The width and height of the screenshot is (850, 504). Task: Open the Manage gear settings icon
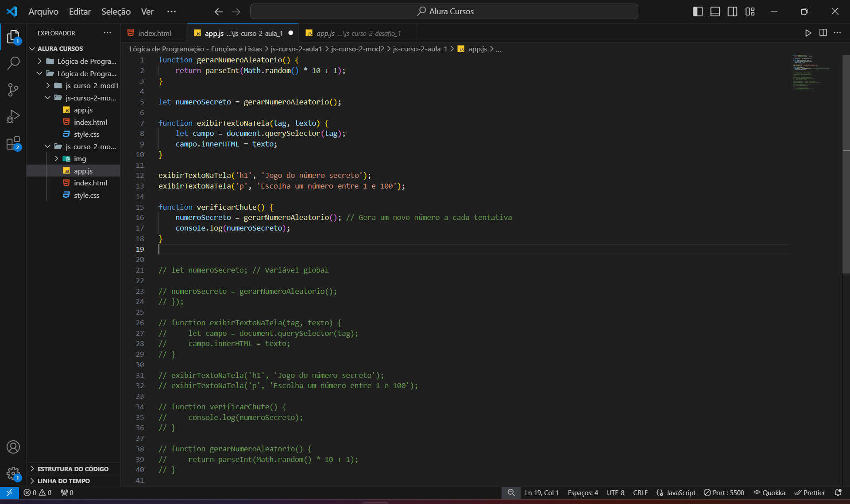13,473
